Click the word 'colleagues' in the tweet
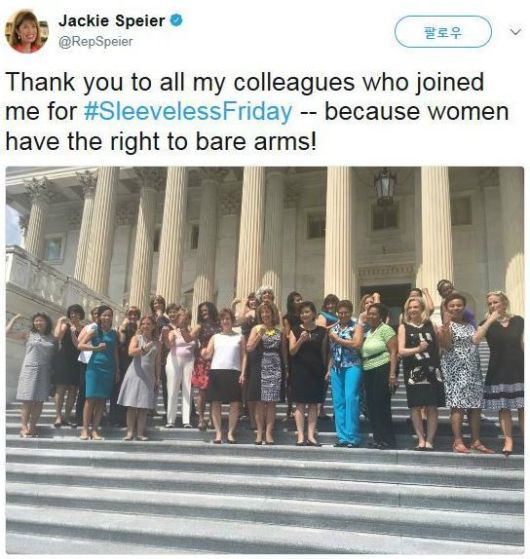This screenshot has width=530, height=559. pyautogui.click(x=294, y=82)
